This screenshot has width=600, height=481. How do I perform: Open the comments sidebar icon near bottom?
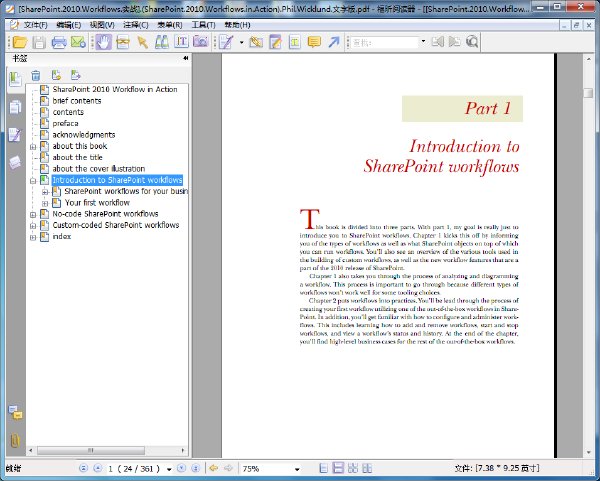pyautogui.click(x=15, y=413)
